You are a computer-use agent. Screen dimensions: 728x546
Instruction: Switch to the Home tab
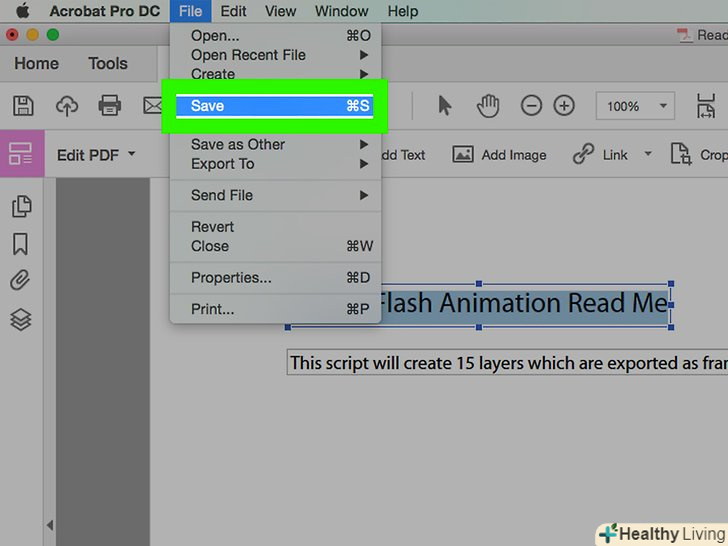click(x=36, y=64)
